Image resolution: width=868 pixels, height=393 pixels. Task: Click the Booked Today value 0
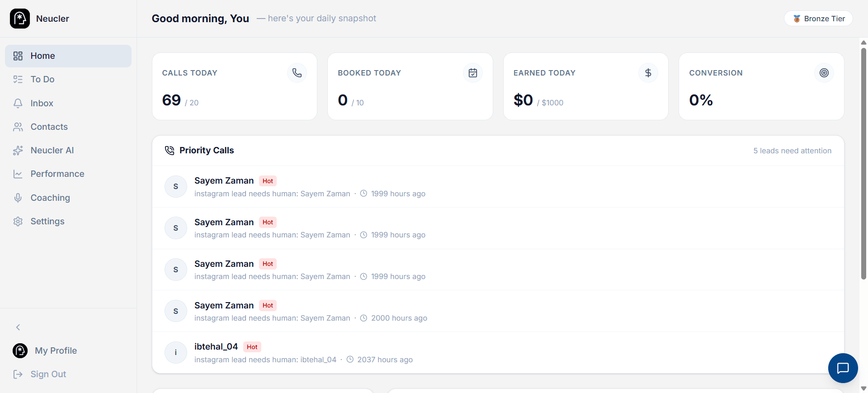tap(343, 100)
